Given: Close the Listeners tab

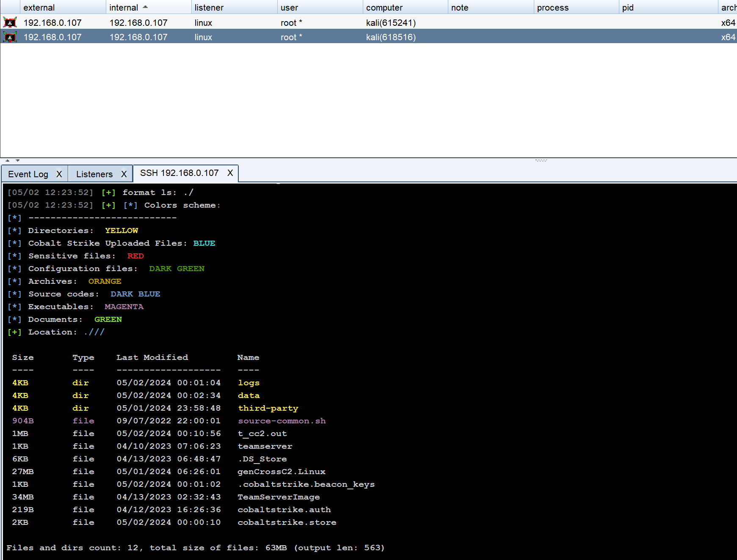Looking at the screenshot, I should tap(124, 174).
